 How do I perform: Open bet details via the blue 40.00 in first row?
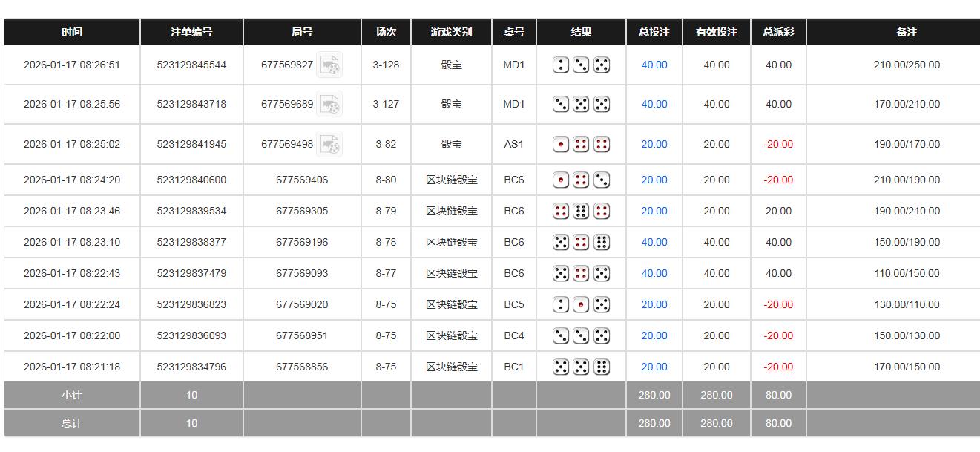[654, 65]
